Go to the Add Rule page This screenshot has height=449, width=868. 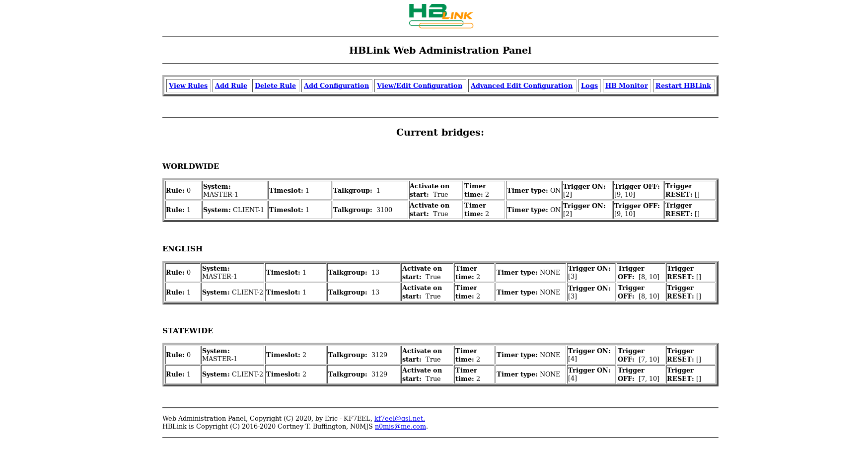pos(231,86)
